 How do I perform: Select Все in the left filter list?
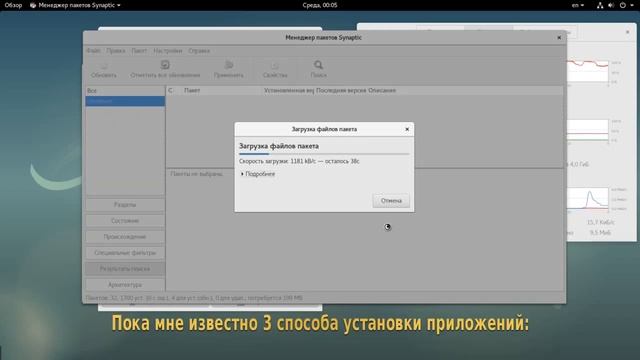coord(125,91)
